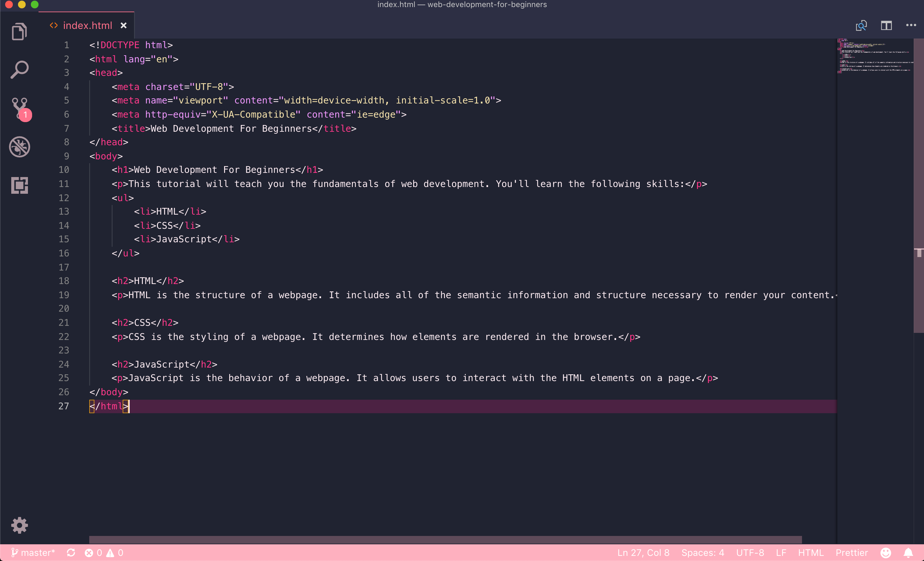Close the index.html tab
This screenshot has width=924, height=561.
[x=124, y=25]
